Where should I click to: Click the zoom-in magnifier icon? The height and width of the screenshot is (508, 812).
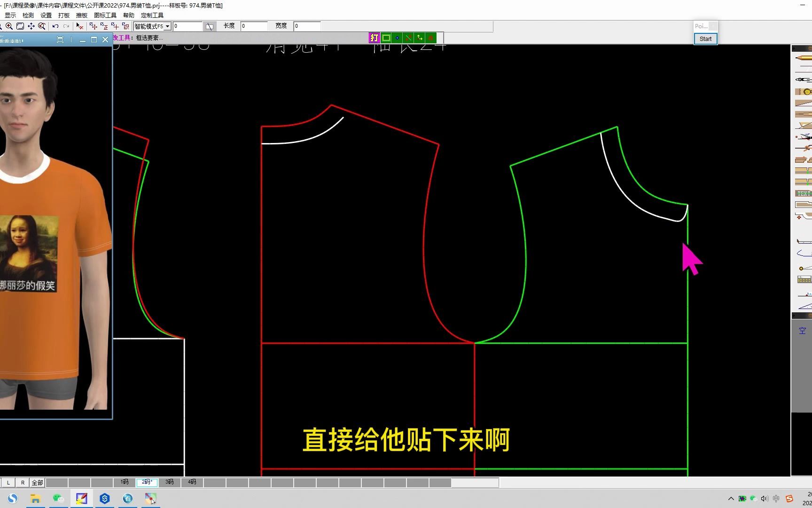pyautogui.click(x=9, y=26)
